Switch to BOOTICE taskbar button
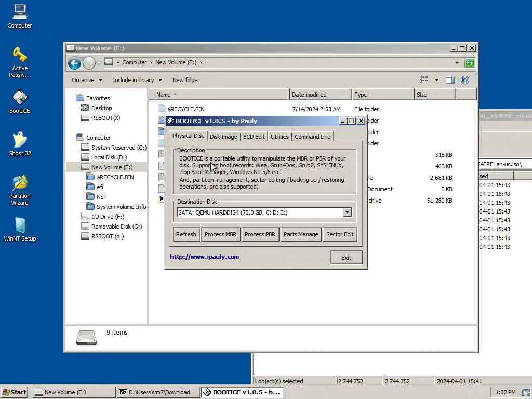The image size is (532, 399). tap(242, 392)
